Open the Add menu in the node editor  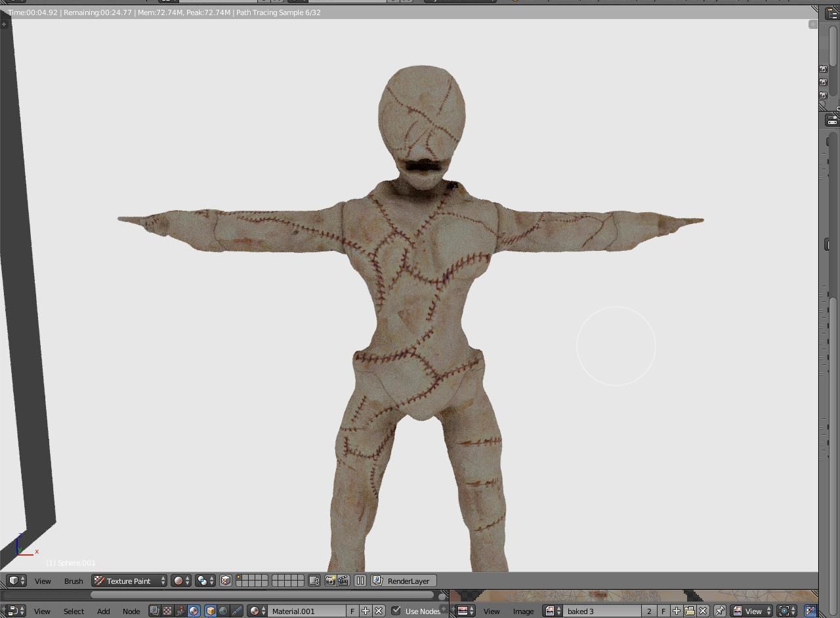click(x=103, y=611)
